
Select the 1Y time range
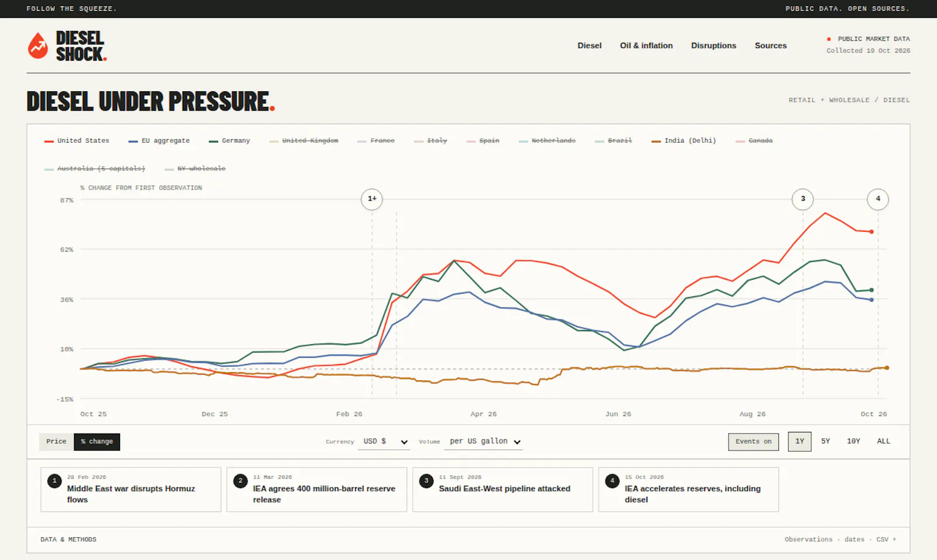(799, 441)
